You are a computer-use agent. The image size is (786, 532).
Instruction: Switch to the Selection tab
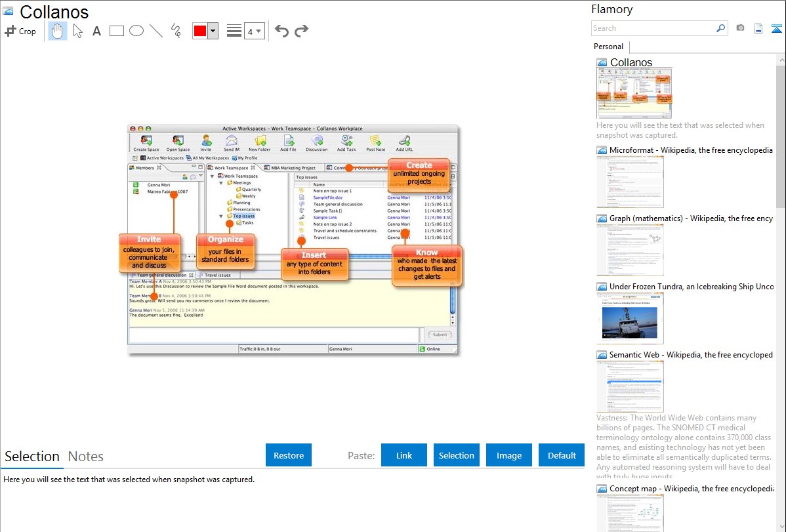click(x=32, y=457)
